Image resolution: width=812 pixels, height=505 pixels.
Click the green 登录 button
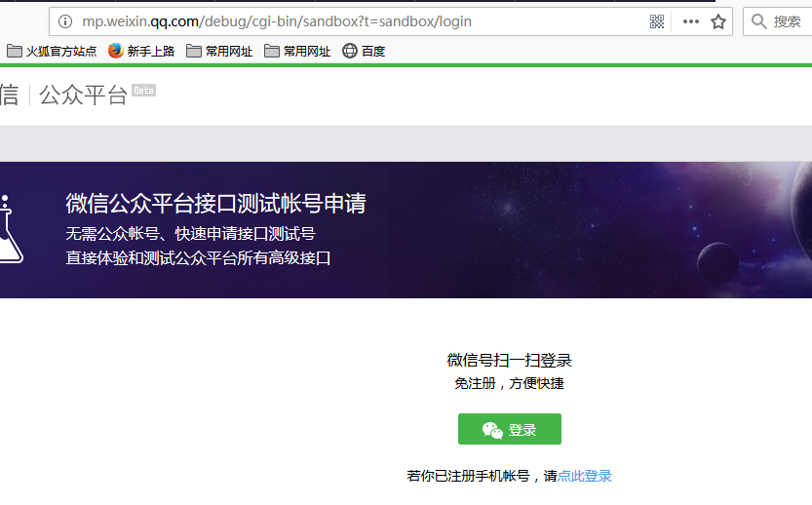pyautogui.click(x=510, y=429)
